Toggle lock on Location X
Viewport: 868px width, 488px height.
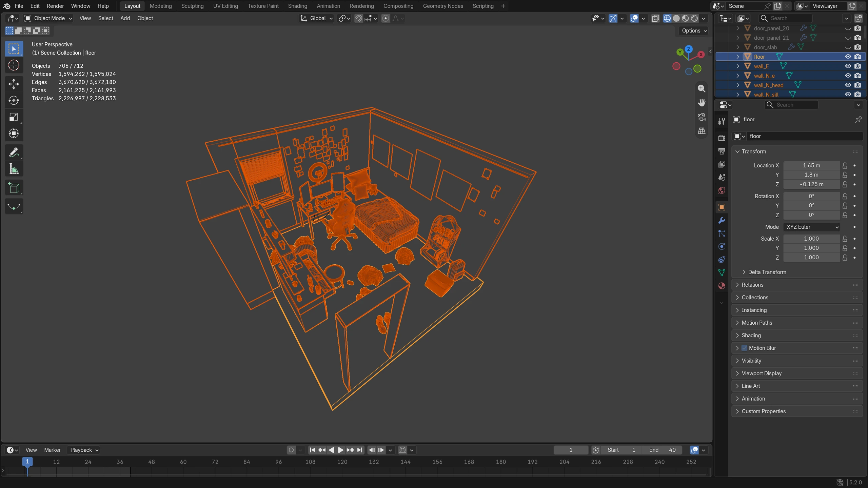pos(845,165)
